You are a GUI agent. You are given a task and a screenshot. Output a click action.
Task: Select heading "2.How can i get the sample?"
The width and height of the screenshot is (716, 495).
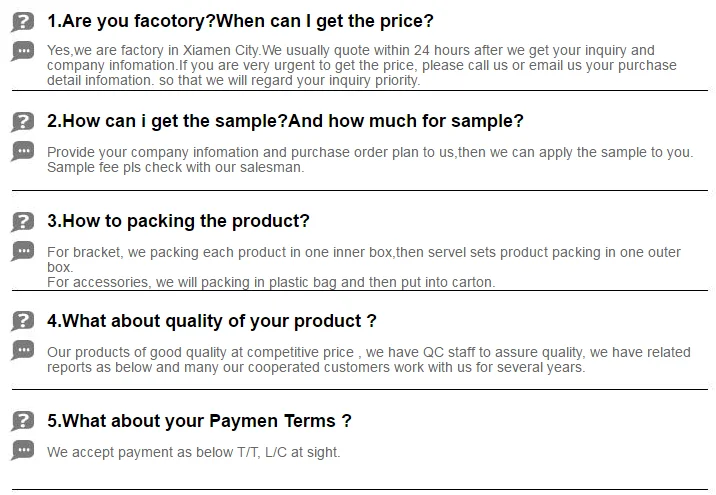point(285,121)
